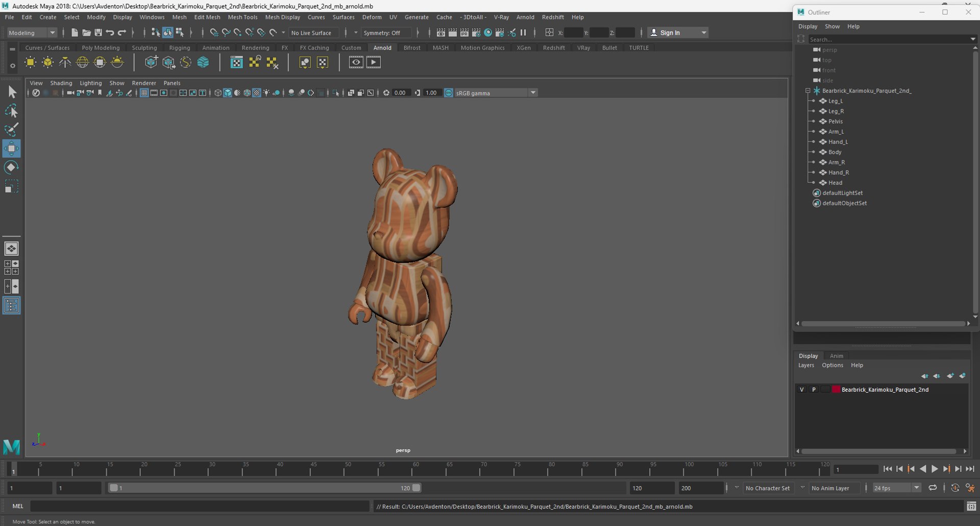Toggle auto keyframe button
The height and width of the screenshot is (526, 980).
(955, 488)
